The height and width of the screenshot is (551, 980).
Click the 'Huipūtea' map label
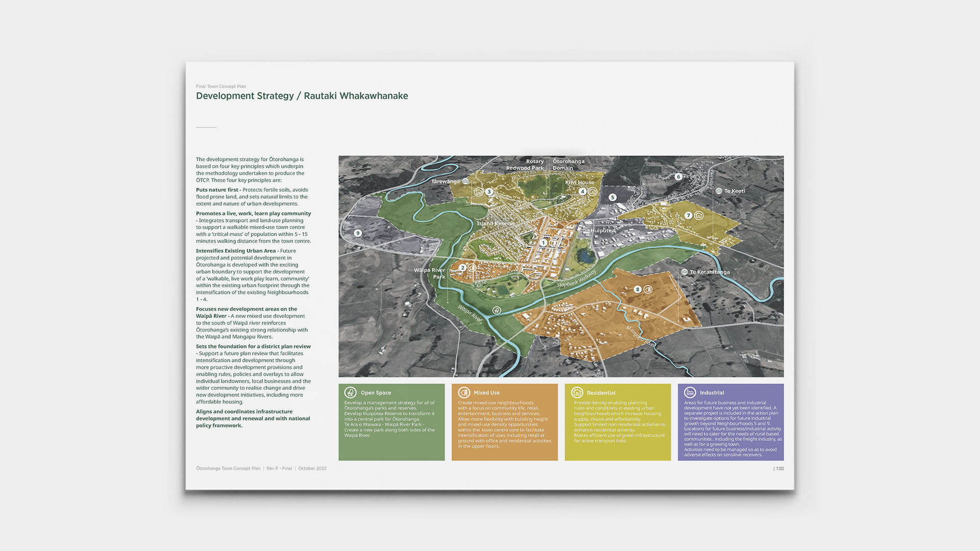pos(603,231)
